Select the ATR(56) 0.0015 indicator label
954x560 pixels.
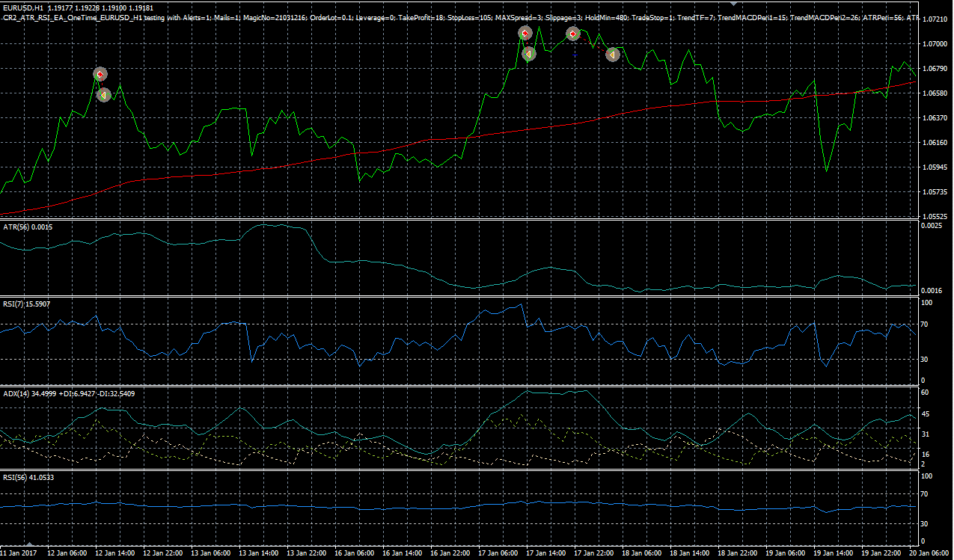pos(28,226)
